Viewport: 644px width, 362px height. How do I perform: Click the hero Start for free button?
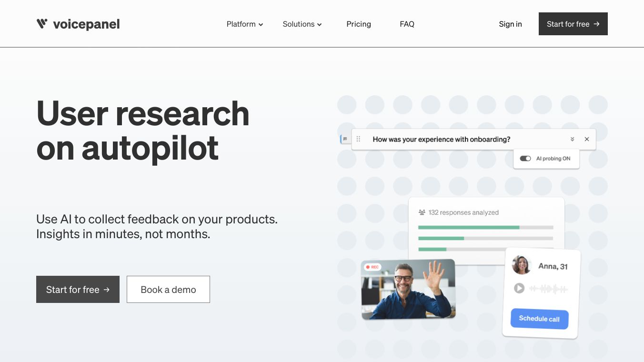(x=78, y=289)
